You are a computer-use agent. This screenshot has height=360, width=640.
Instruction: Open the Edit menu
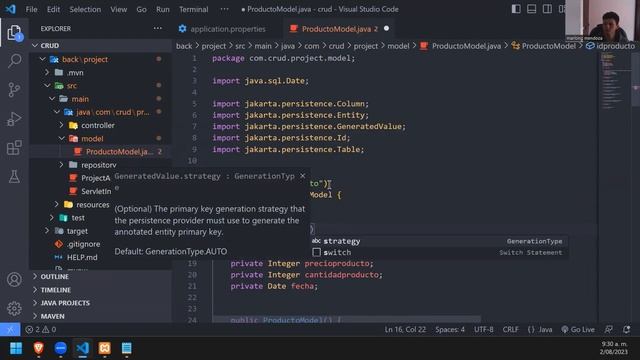(x=53, y=9)
